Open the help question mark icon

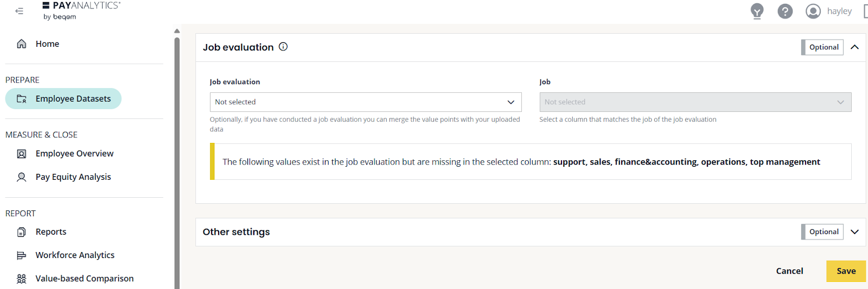coord(785,11)
